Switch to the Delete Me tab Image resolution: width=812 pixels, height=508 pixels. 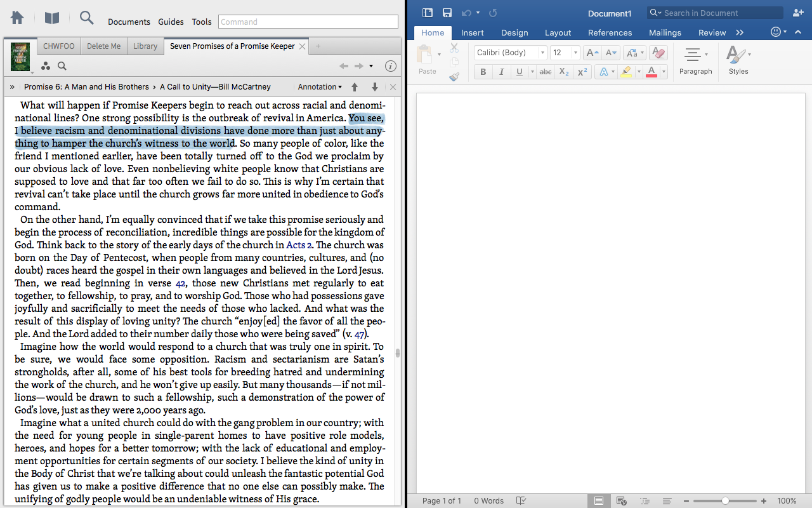(103, 46)
